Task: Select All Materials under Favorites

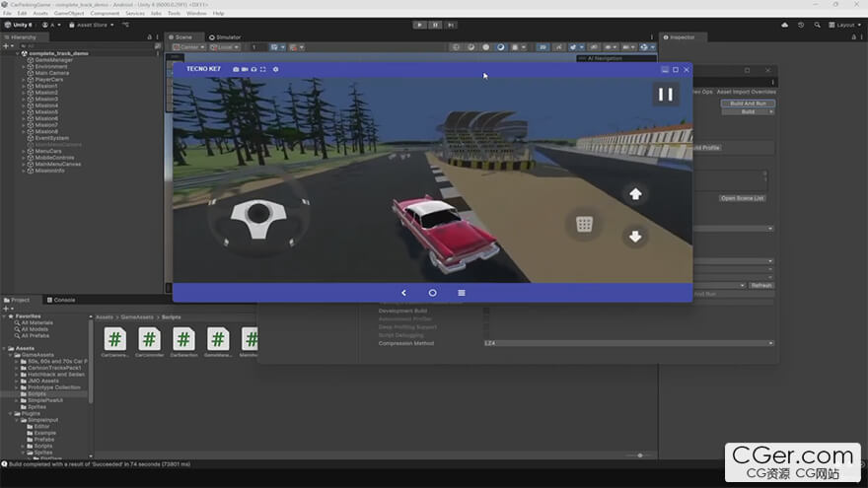Action: [x=36, y=322]
